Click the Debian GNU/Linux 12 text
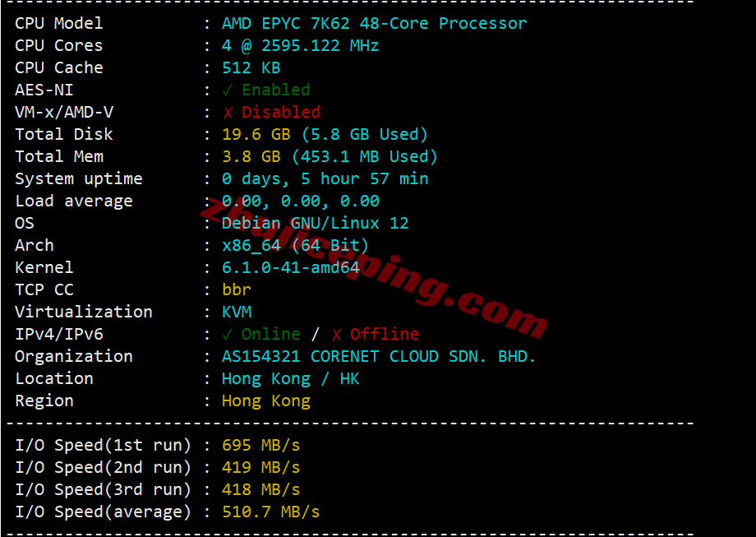756x537 pixels. 316,223
